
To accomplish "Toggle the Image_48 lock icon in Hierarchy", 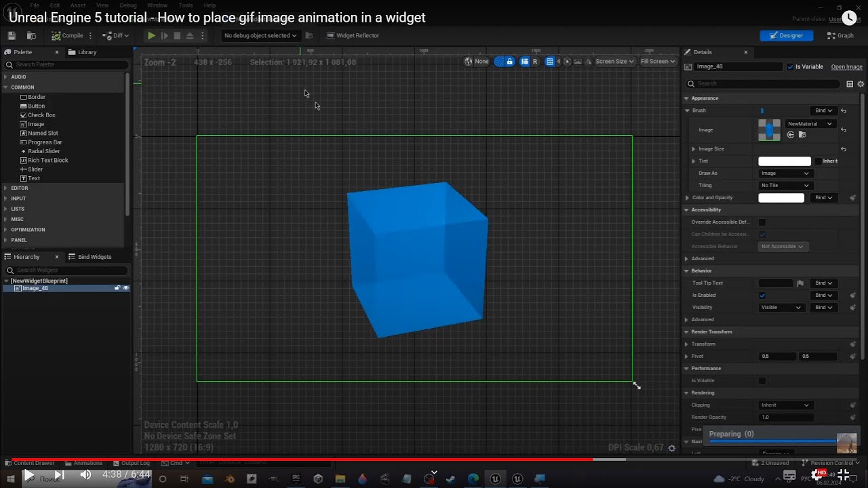I will (x=117, y=288).
